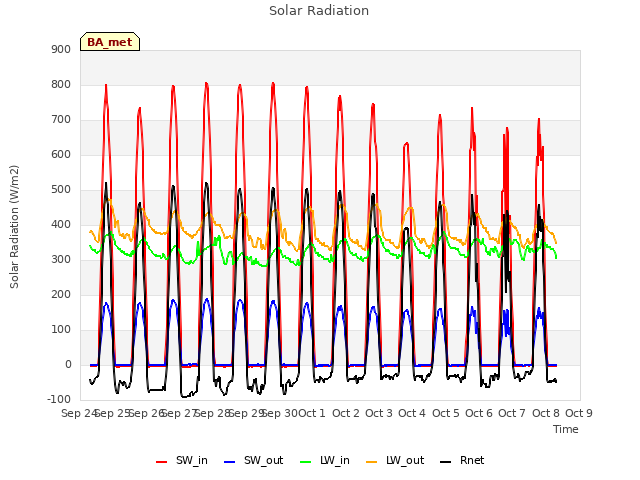Click the Oct 2 x-axis label
The height and width of the screenshot is (480, 640).
[x=346, y=413]
